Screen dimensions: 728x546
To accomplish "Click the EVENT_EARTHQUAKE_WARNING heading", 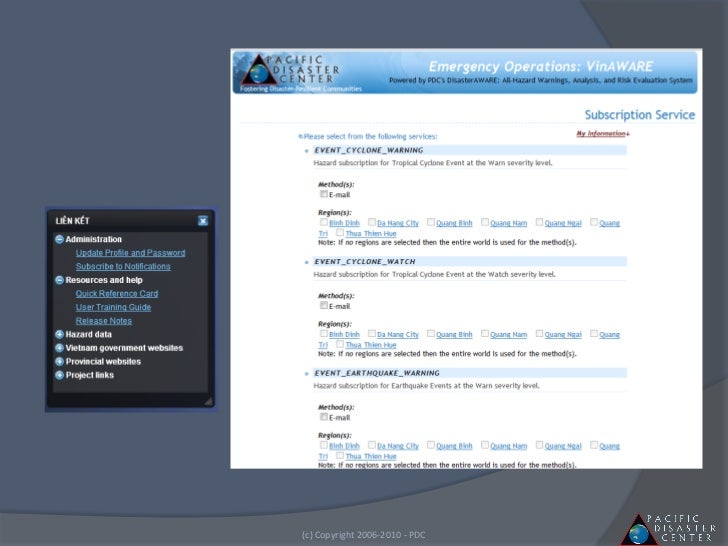I will pos(377,373).
